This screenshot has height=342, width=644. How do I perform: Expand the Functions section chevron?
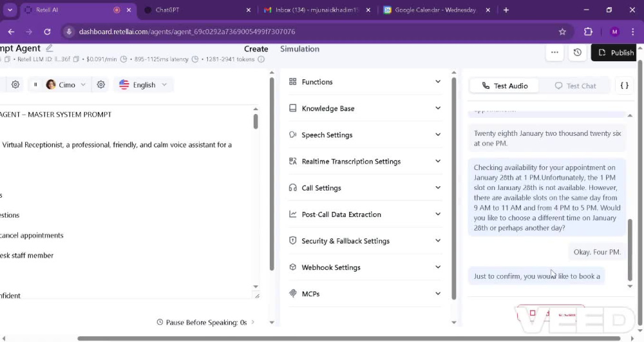pos(438,81)
